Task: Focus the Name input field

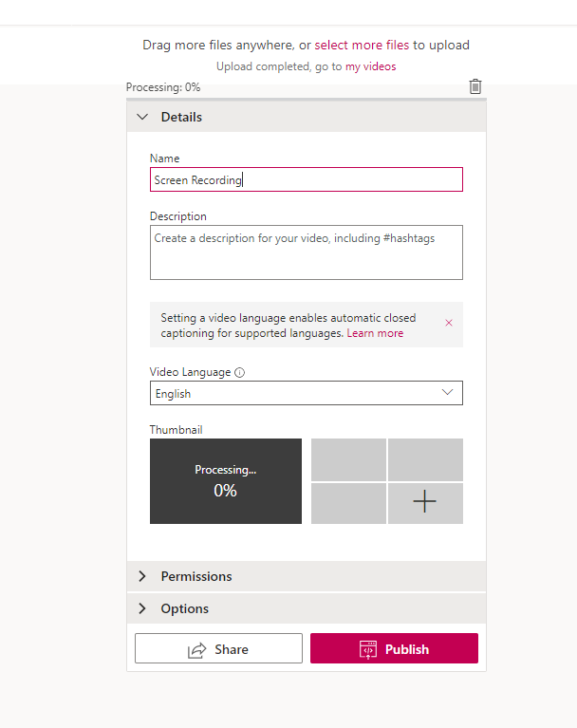Action: point(307,179)
